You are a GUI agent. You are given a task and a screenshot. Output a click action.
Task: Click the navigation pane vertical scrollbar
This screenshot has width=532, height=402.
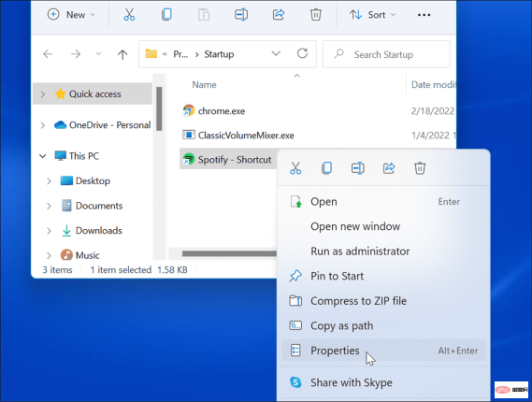tap(159, 108)
